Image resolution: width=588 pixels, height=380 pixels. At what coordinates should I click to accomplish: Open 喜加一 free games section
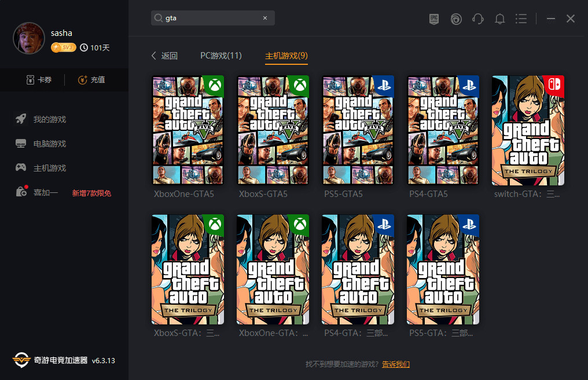coord(37,192)
